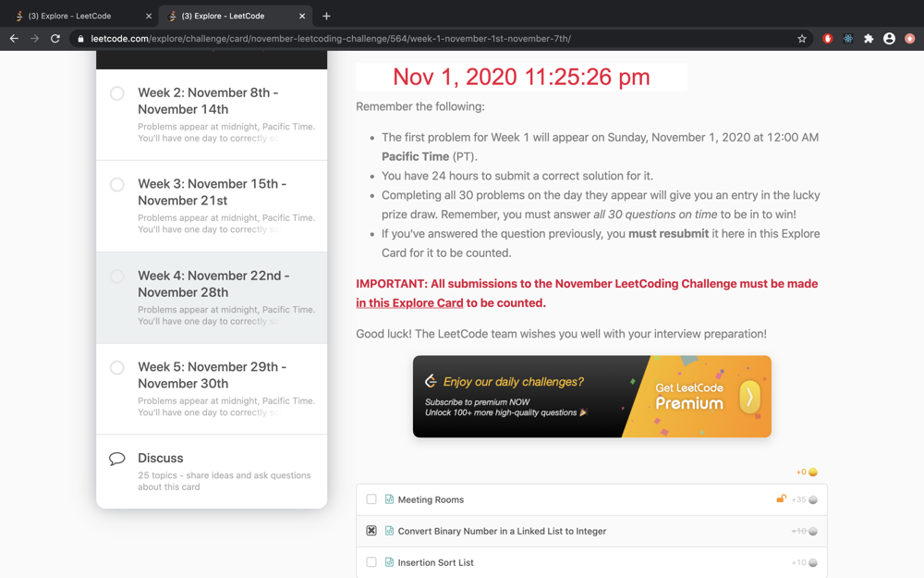Open the Meeting Rooms problem
The image size is (924, 578).
[431, 499]
